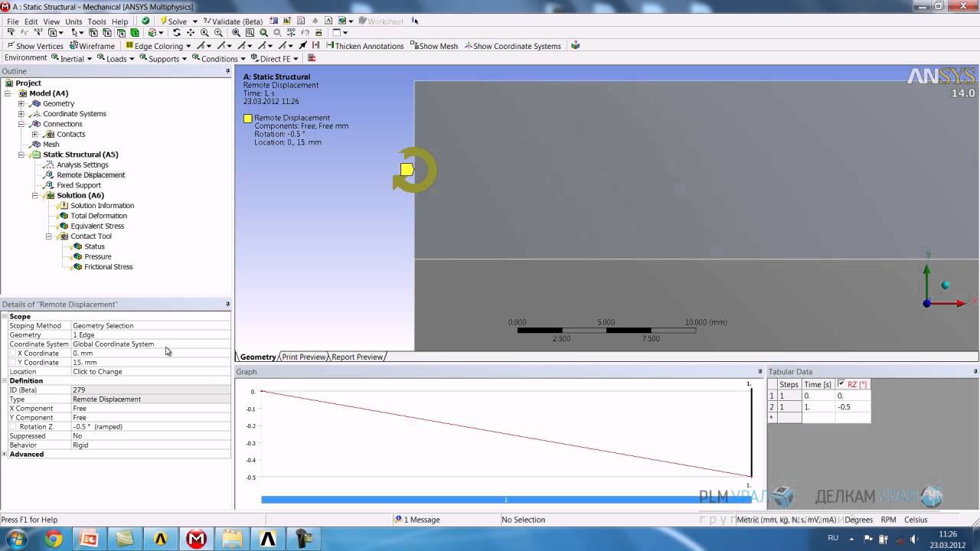Open the Supports dropdown menu
The height and width of the screenshot is (551, 980).
(163, 59)
